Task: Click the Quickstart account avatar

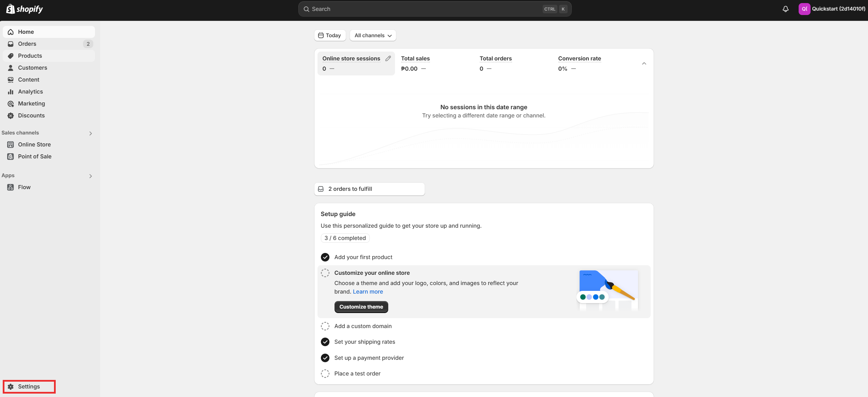Action: (804, 9)
